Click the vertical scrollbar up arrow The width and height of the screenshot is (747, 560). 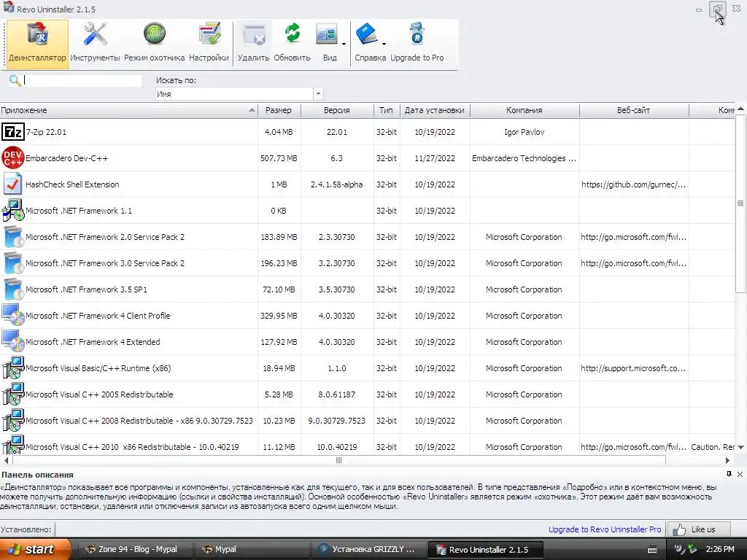(741, 109)
